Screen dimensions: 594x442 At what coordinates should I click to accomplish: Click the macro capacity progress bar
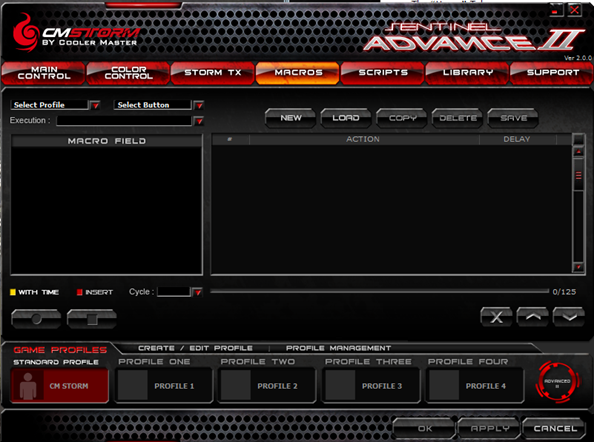(380, 291)
